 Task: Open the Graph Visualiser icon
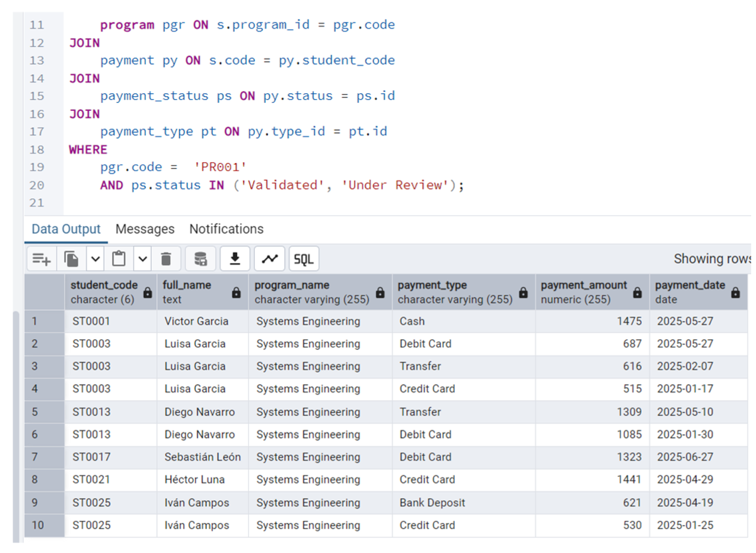point(269,259)
